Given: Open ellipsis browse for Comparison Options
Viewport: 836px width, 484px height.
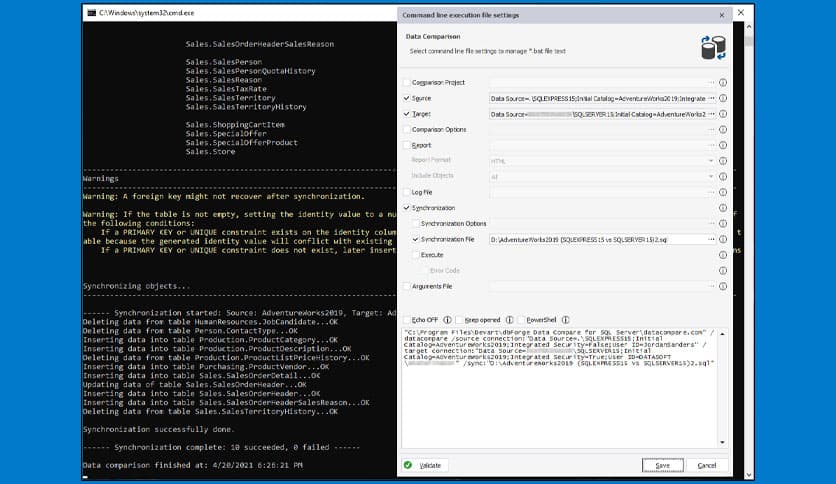Looking at the screenshot, I should coord(711,130).
